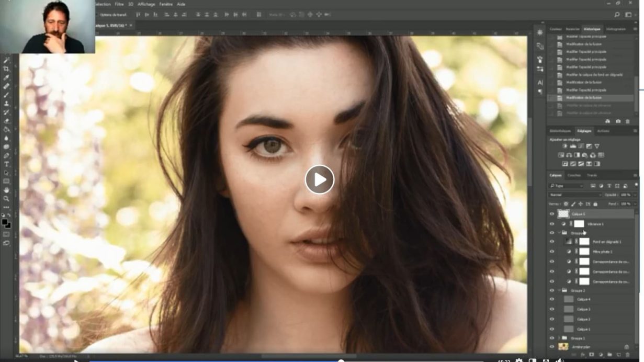The width and height of the screenshot is (644, 362).
Task: Select the Vibrance 1 layer mask thumbnail
Action: [579, 224]
